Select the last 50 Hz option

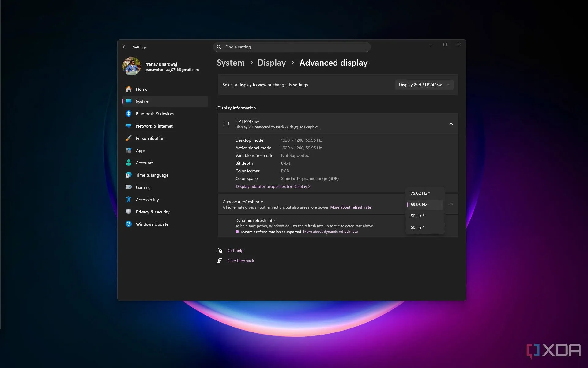point(425,227)
